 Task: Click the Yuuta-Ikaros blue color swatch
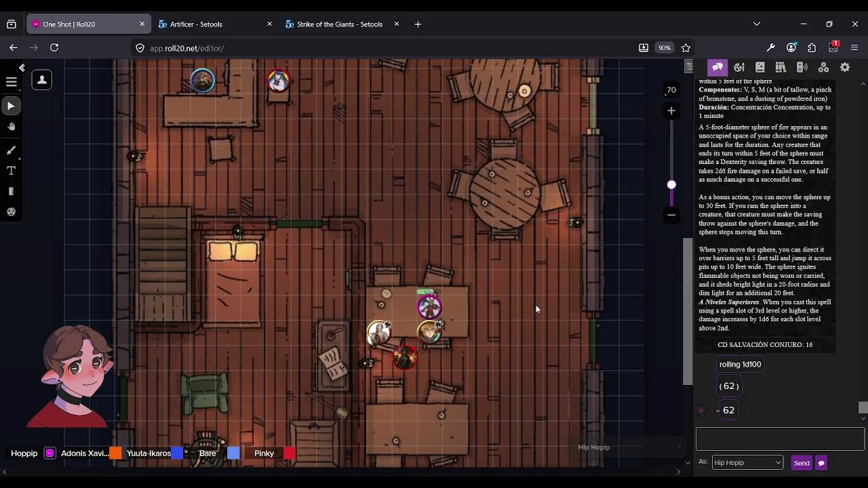[x=177, y=453]
